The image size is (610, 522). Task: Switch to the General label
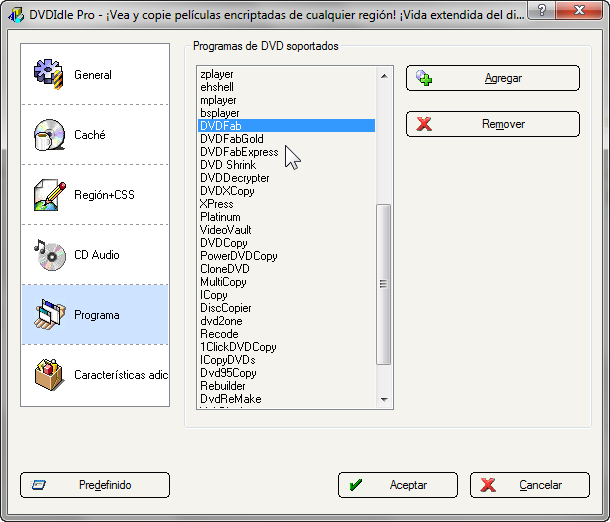93,75
